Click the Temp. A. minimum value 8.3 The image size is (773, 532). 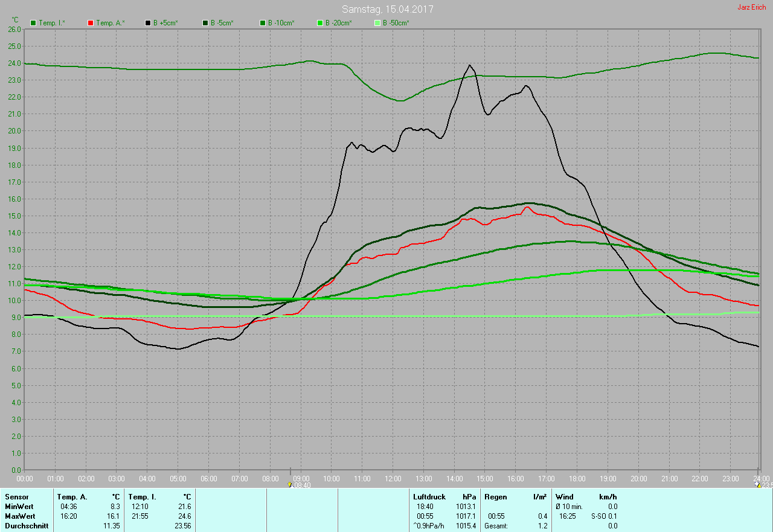point(115,507)
